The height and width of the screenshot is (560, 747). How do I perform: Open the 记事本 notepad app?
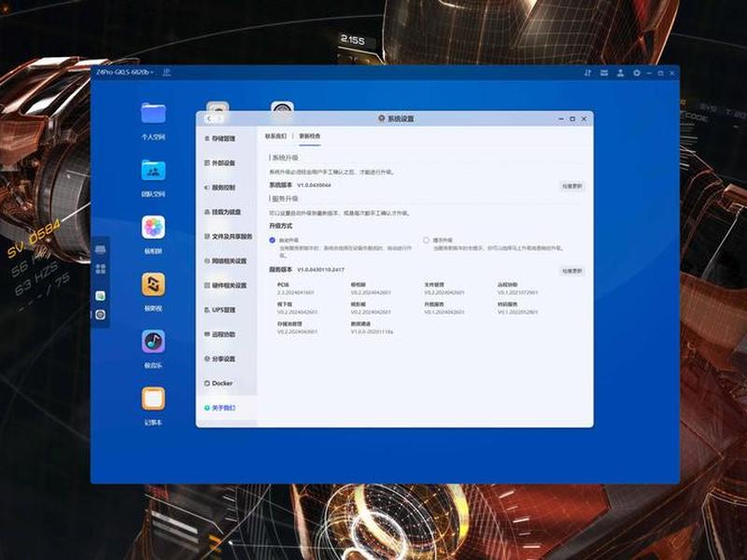click(153, 399)
